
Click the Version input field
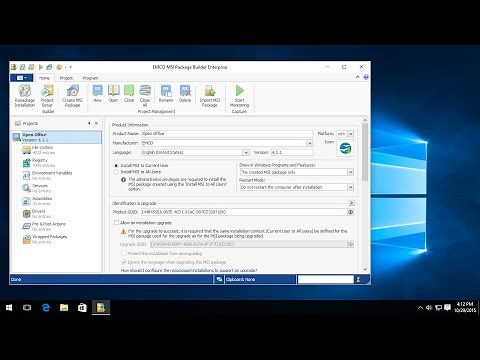coord(292,152)
